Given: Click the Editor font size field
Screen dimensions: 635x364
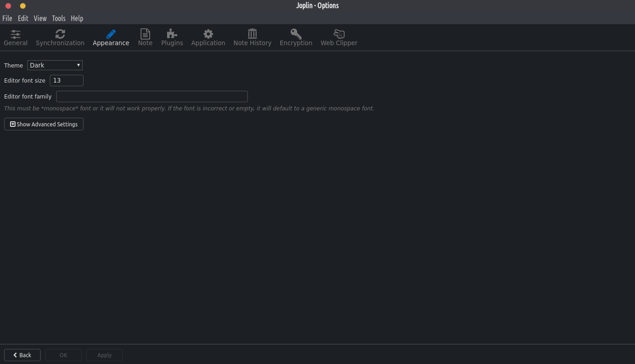Looking at the screenshot, I should coord(67,81).
